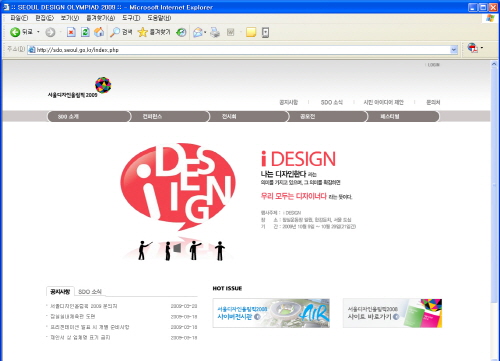Click the page vertical scrollbar thumb
The image size is (500, 361).
coord(494,183)
